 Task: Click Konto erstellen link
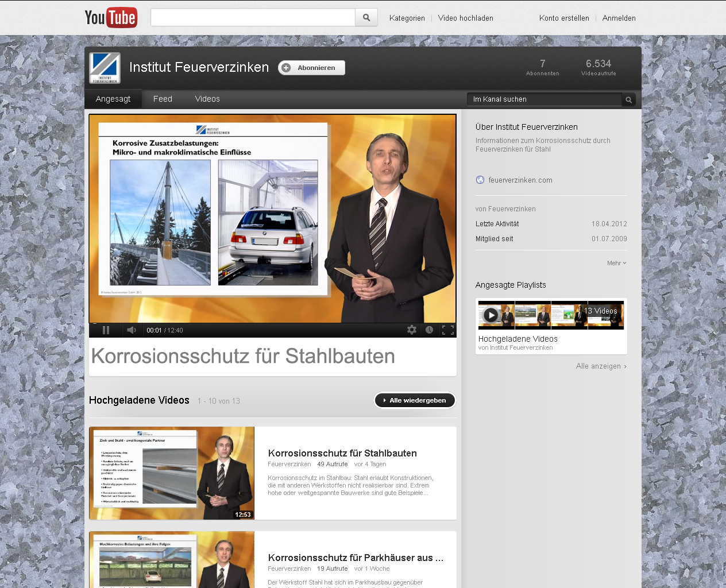(564, 18)
